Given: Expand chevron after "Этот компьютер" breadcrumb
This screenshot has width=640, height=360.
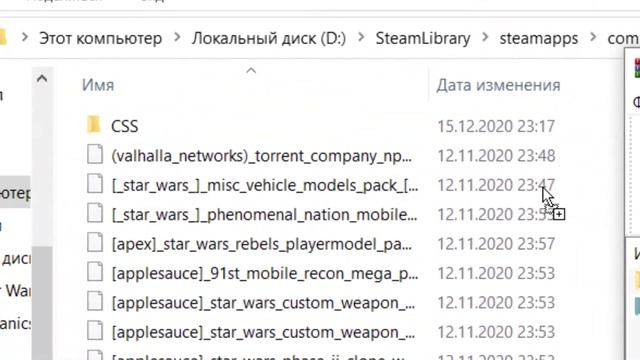Looking at the screenshot, I should tap(177, 38).
